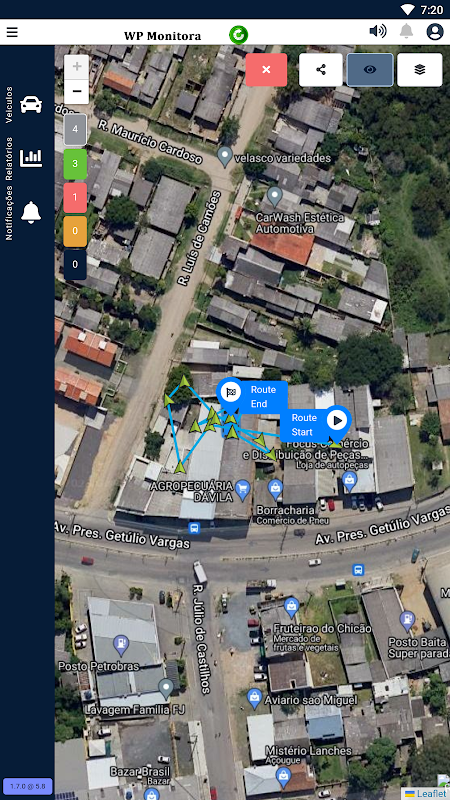Open the Notificações bell in sidebar
The width and height of the screenshot is (450, 800).
click(x=31, y=212)
